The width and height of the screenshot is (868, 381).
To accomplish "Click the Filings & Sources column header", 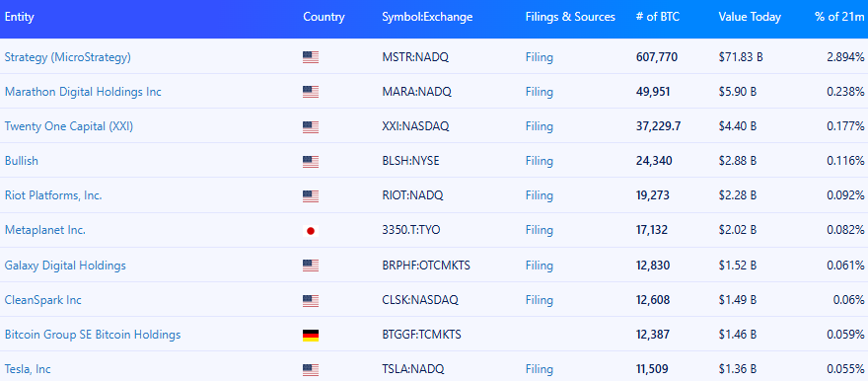I will (x=570, y=17).
